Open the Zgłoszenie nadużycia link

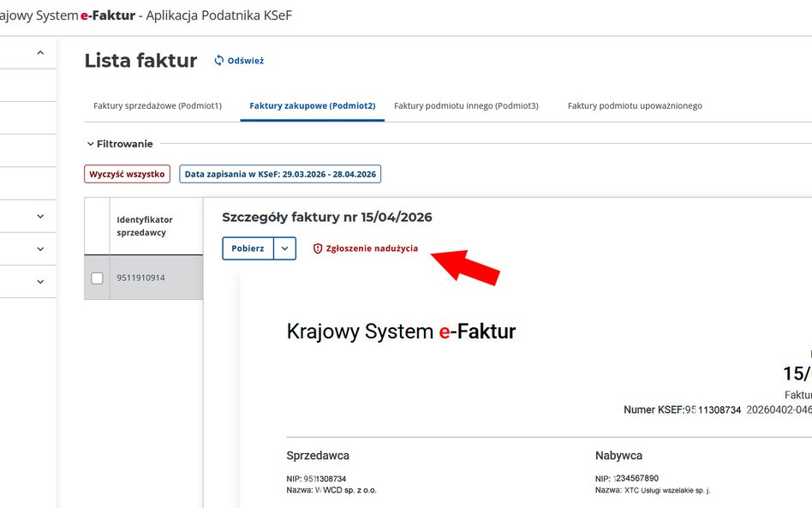click(372, 248)
